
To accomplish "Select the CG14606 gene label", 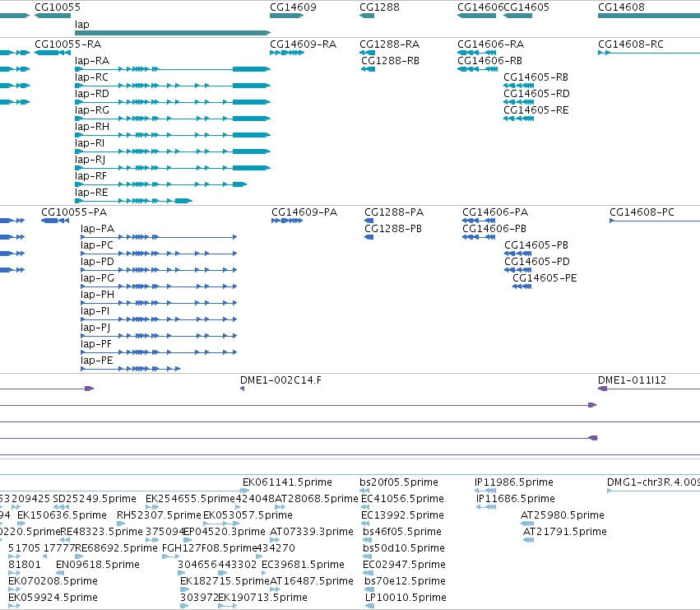I will click(480, 7).
